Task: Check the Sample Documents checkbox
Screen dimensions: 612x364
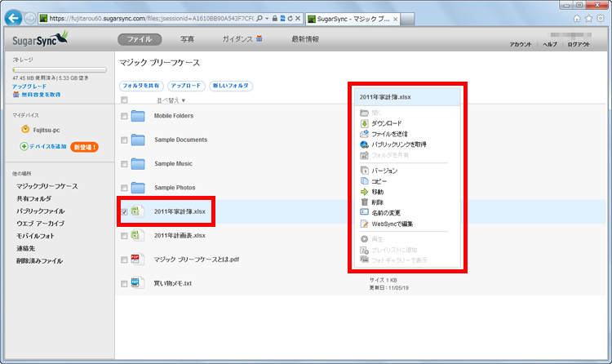Action: 124,140
